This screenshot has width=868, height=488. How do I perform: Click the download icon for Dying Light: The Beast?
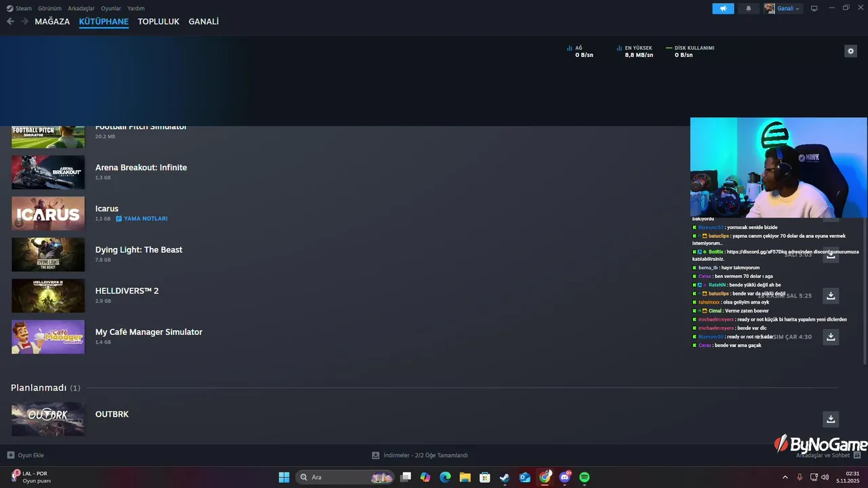click(831, 255)
